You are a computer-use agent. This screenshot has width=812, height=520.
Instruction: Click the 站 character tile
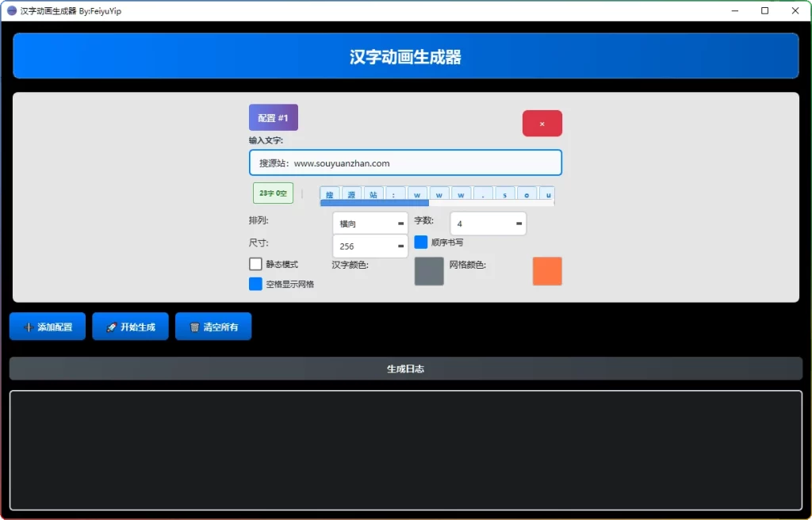(373, 194)
